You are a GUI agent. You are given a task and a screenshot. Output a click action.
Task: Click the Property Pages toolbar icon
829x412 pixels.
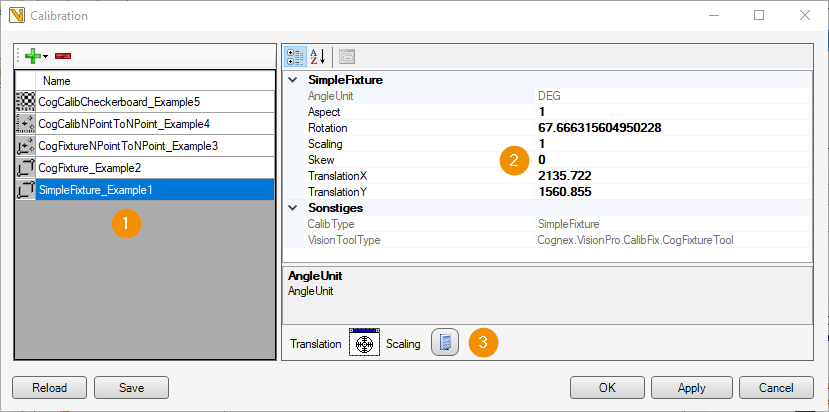347,57
